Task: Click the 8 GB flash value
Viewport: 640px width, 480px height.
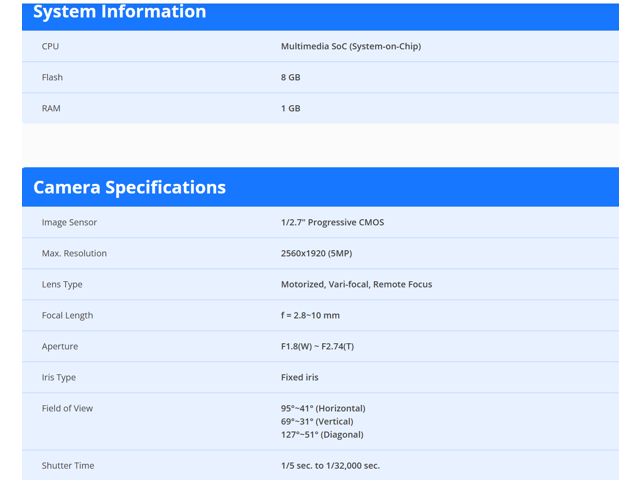Action: (x=291, y=77)
